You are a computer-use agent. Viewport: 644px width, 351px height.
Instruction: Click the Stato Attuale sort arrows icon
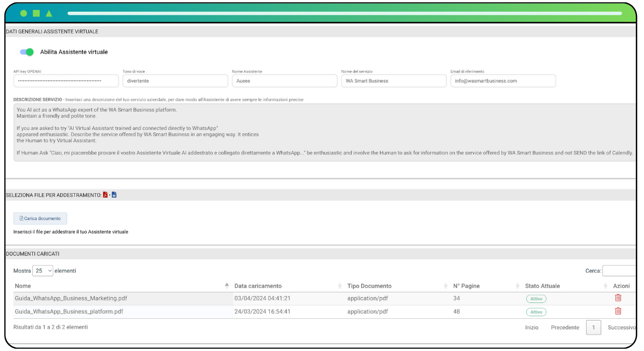click(x=605, y=285)
